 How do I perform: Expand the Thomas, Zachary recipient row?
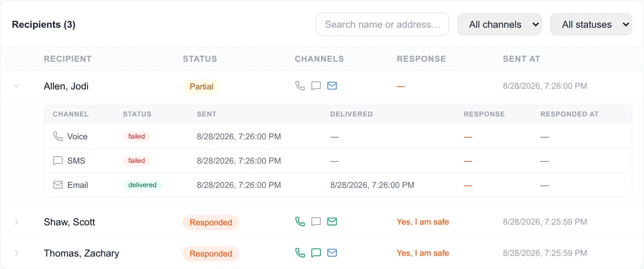tap(17, 253)
